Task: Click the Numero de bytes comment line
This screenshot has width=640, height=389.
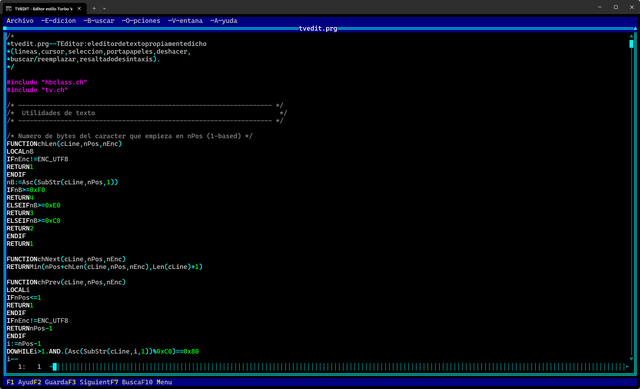Action: [x=129, y=136]
